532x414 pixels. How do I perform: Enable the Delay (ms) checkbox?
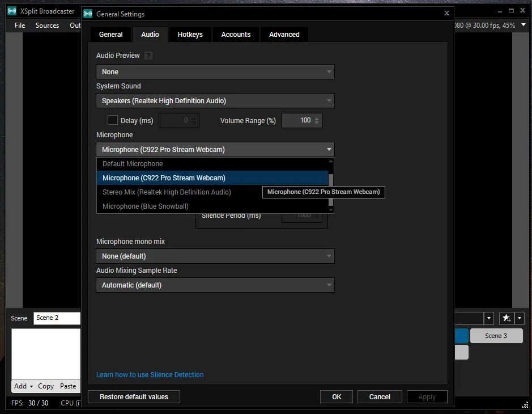point(113,120)
